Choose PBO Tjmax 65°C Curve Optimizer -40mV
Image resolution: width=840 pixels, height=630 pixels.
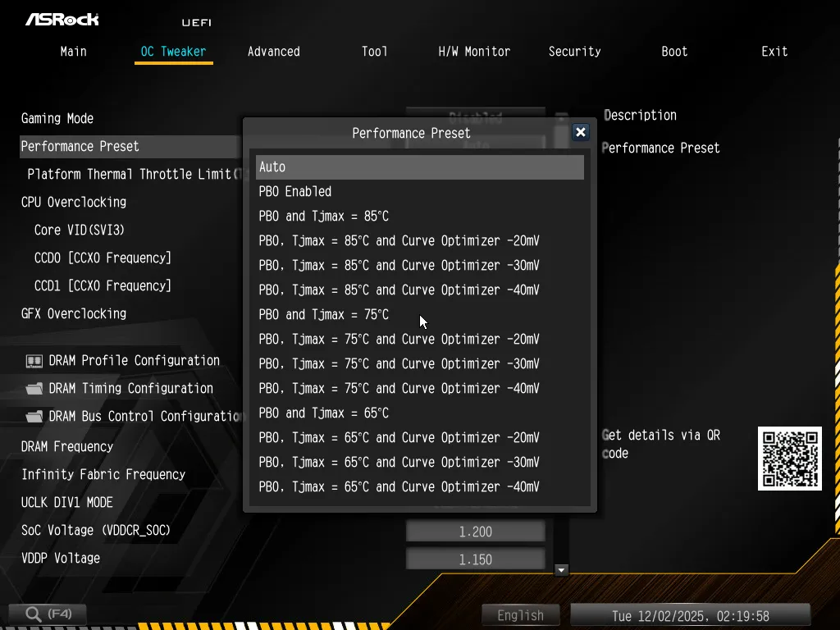(399, 487)
